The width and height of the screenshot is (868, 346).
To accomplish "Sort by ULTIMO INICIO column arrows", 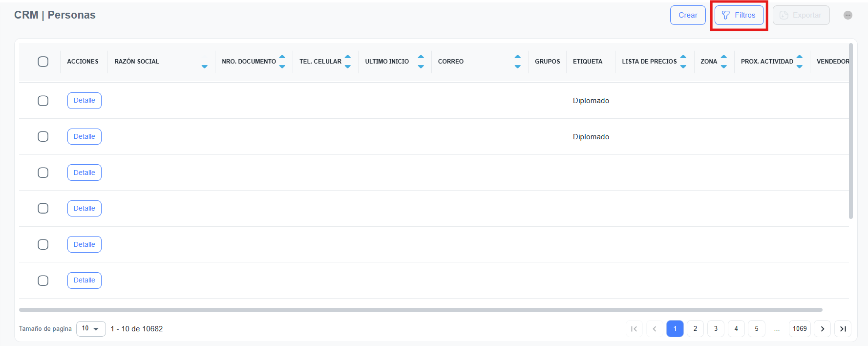I will click(421, 62).
